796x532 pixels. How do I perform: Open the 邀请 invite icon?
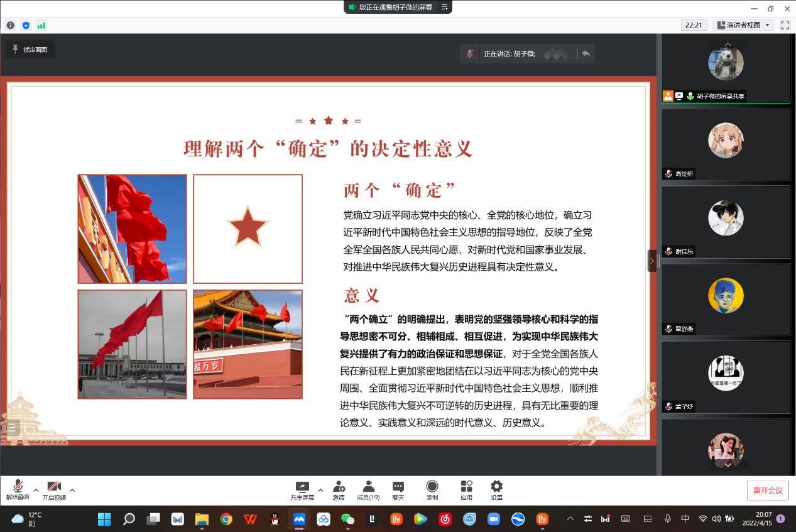(x=339, y=489)
